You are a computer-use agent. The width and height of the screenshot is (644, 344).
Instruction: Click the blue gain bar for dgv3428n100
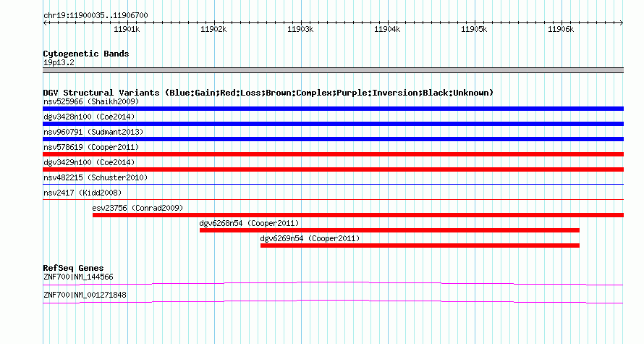(x=333, y=124)
